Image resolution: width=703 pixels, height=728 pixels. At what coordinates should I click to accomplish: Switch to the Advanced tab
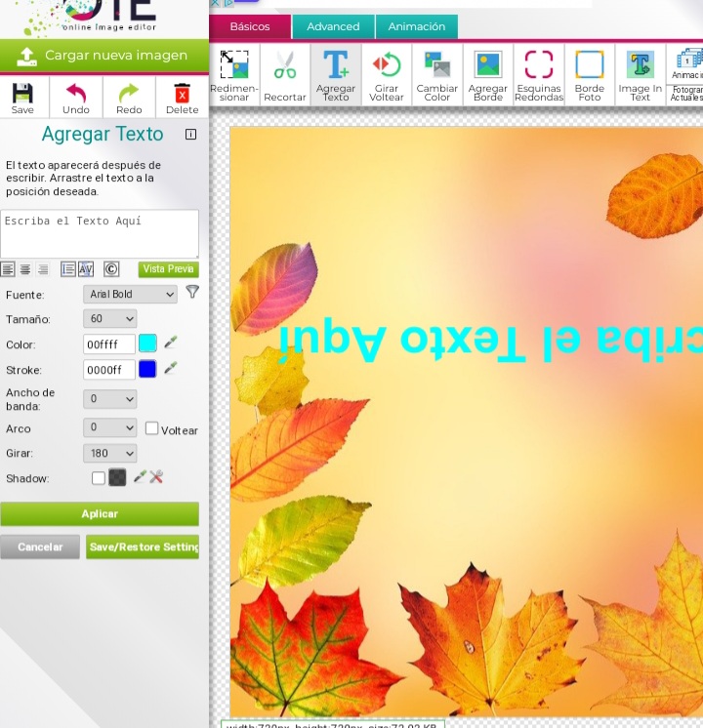pos(333,26)
